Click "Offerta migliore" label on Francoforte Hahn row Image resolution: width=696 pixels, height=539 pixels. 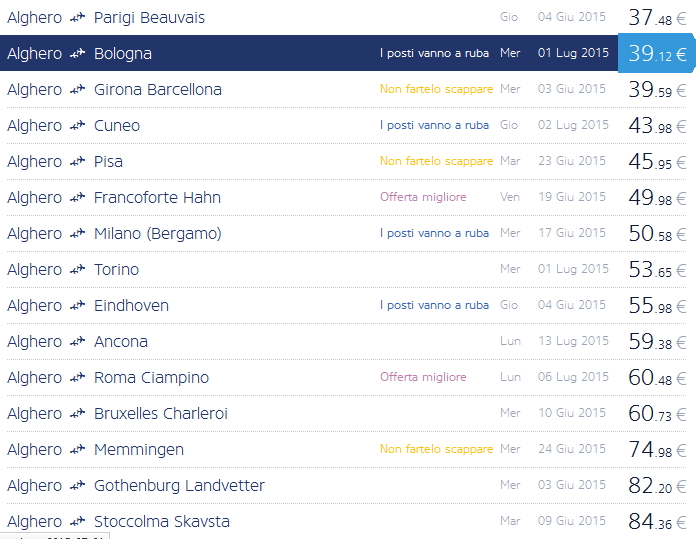coord(423,197)
